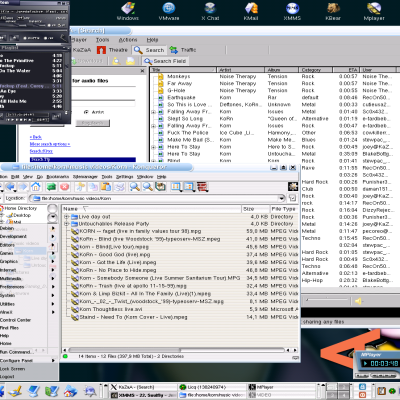Switch to the MPlayer taskbar entry
The height and width of the screenshot is (400, 400).
point(281,387)
